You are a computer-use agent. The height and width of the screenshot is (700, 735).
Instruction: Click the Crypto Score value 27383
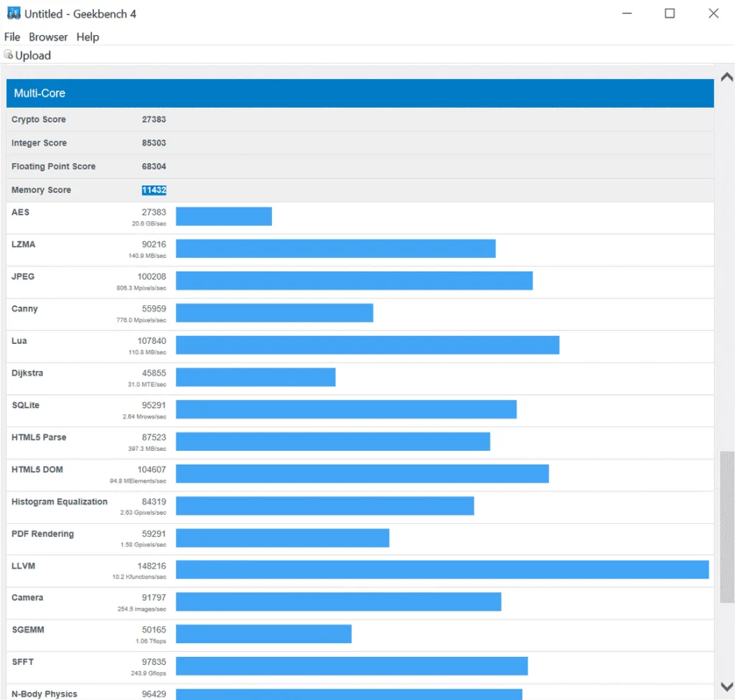tap(154, 120)
